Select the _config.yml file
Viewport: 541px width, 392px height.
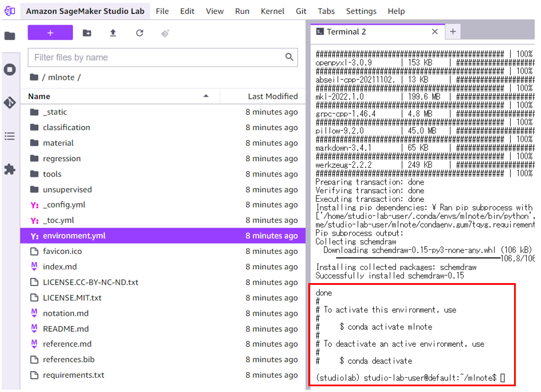point(163,205)
